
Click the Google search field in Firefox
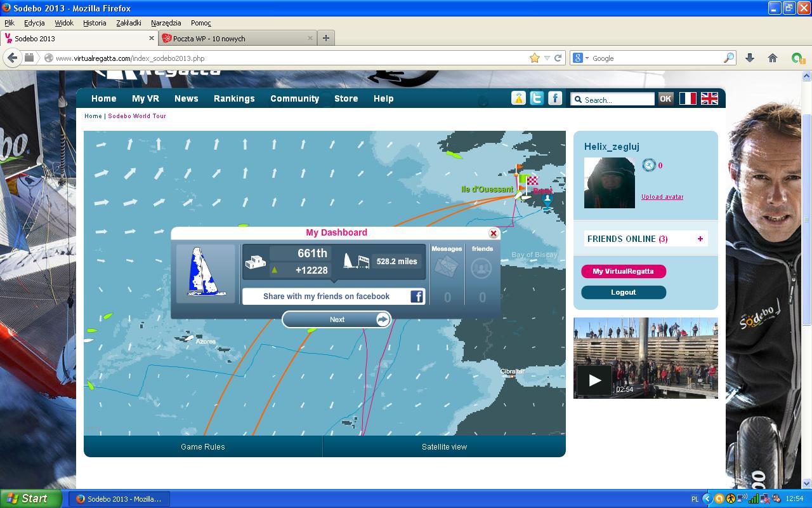[x=657, y=58]
